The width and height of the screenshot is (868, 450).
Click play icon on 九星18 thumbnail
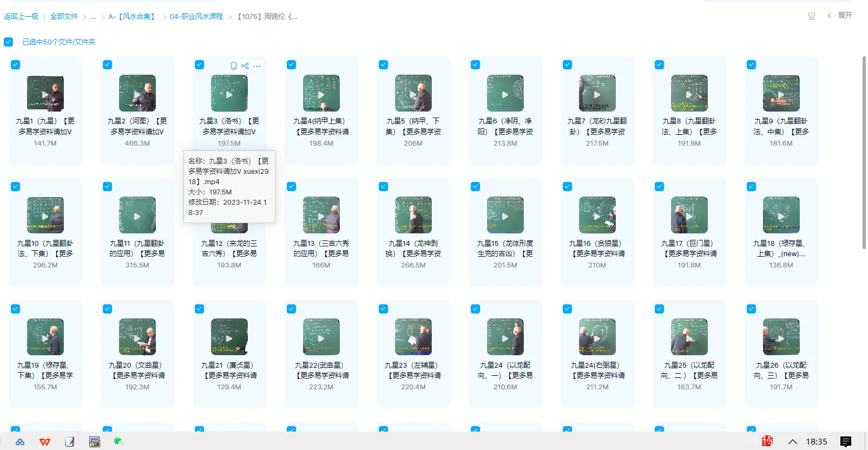781,216
